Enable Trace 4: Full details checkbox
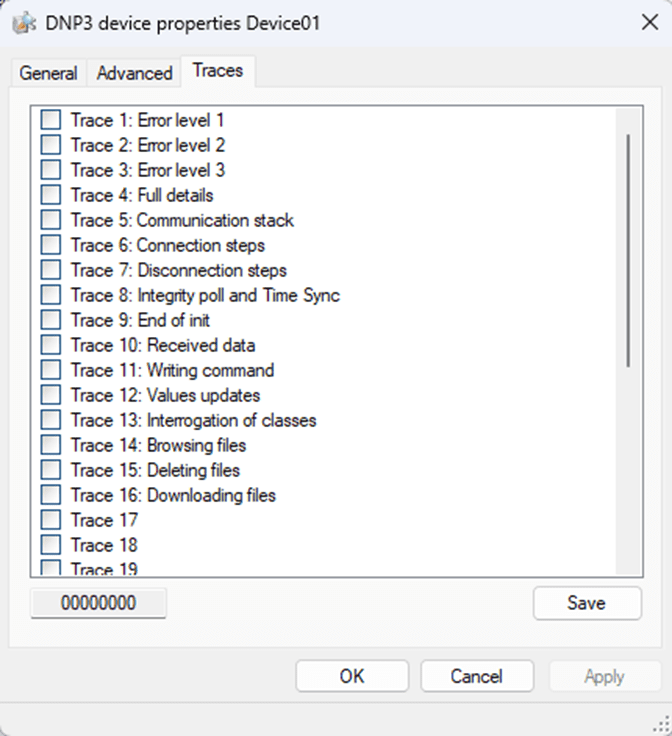 51,195
